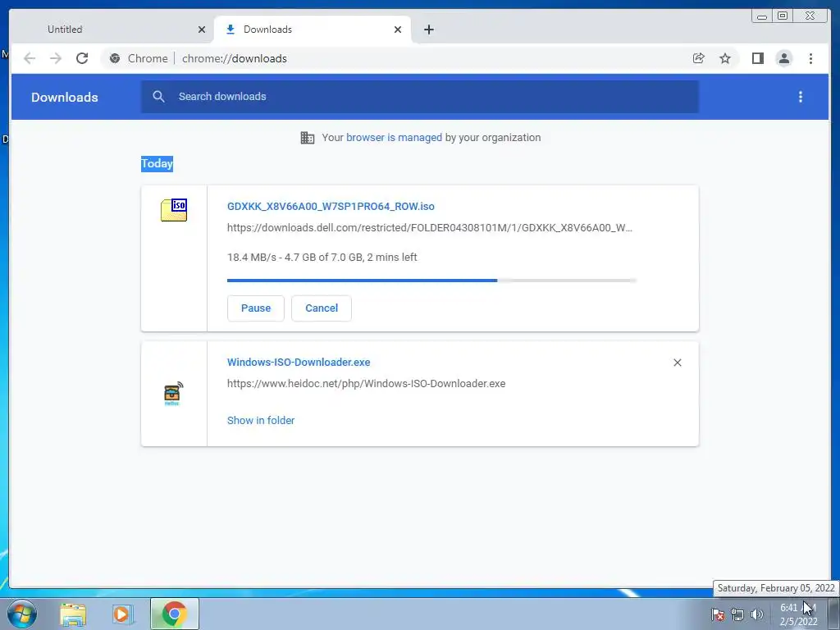Go back with the browser back arrow
Screen dimensions: 840x630
pos(30,58)
